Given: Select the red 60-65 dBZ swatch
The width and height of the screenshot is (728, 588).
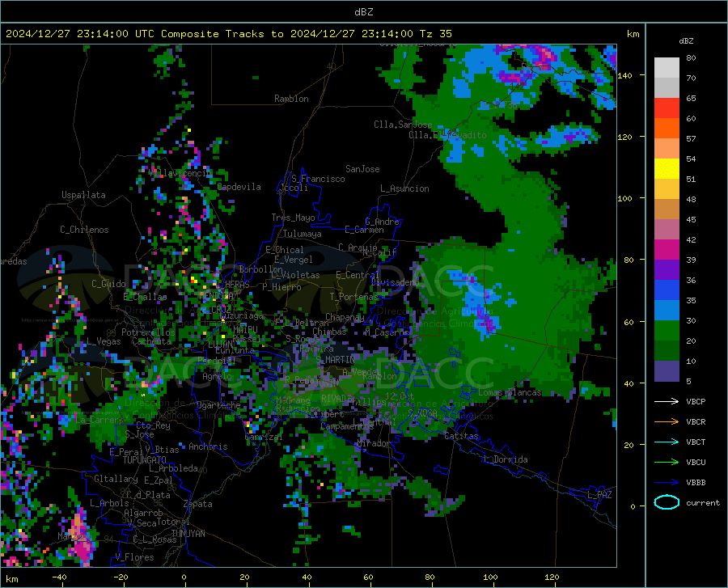Looking at the screenshot, I should tap(667, 108).
